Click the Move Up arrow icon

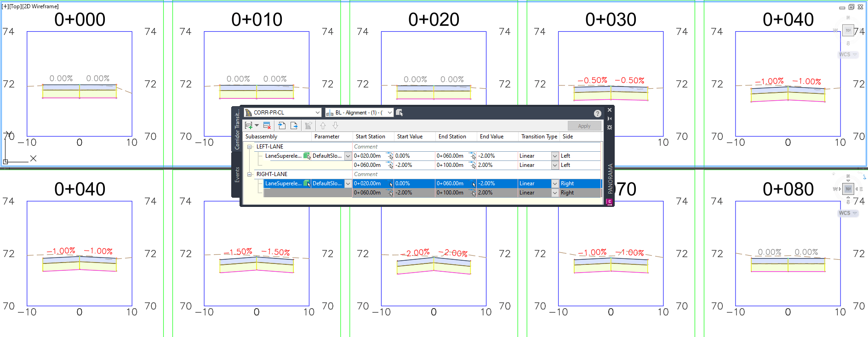(323, 126)
